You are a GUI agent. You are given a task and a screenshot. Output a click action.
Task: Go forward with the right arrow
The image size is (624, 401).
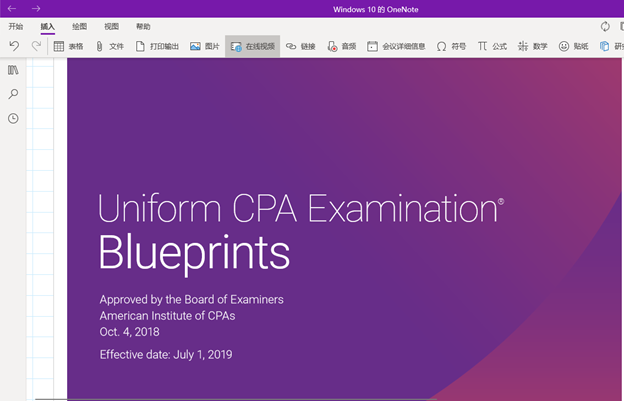[36, 8]
